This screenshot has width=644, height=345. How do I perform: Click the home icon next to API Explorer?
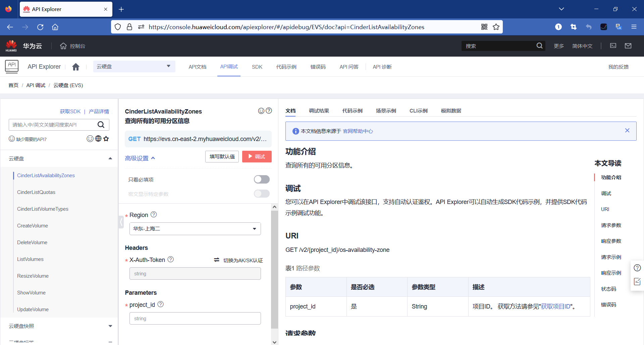pos(76,67)
